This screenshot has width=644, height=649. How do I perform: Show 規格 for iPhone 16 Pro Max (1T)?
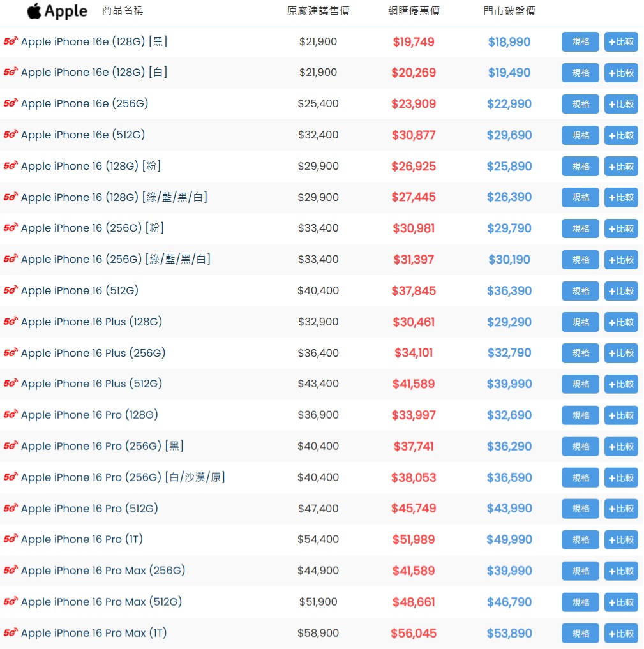pos(580,633)
